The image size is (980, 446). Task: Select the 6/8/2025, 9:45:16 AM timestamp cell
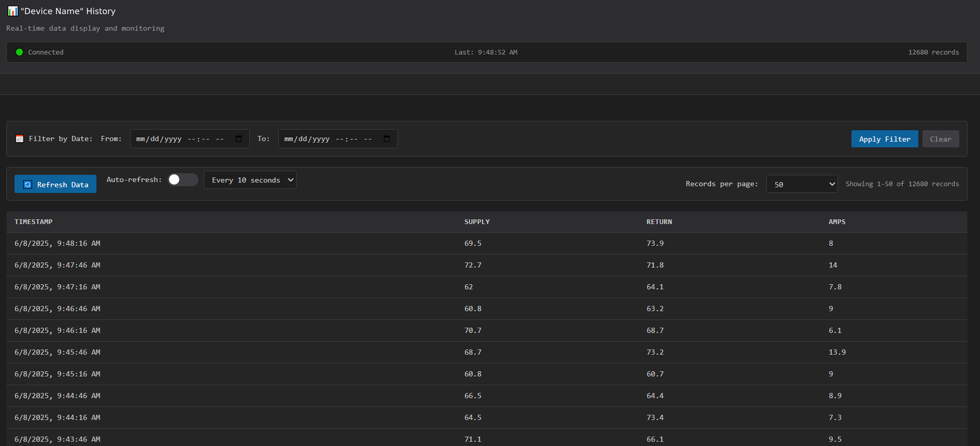coord(58,374)
